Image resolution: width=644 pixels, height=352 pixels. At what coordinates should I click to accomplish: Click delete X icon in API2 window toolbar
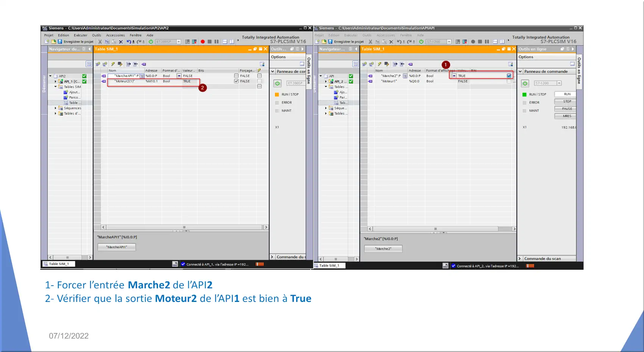point(121,42)
